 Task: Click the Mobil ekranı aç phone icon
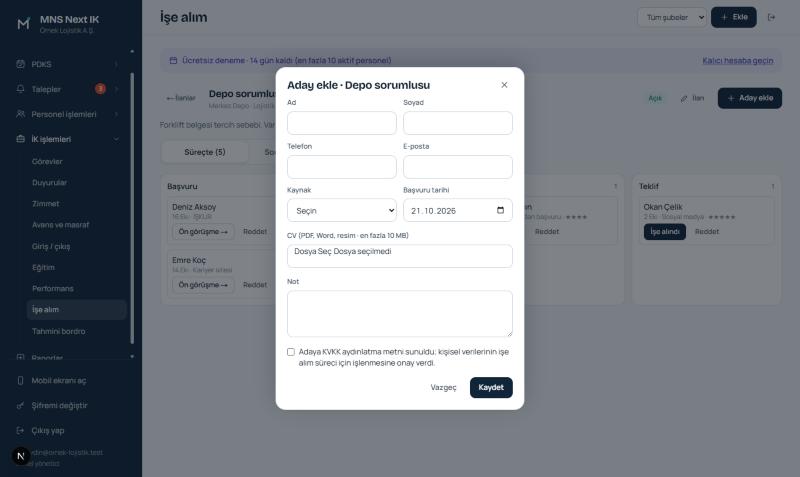click(20, 381)
